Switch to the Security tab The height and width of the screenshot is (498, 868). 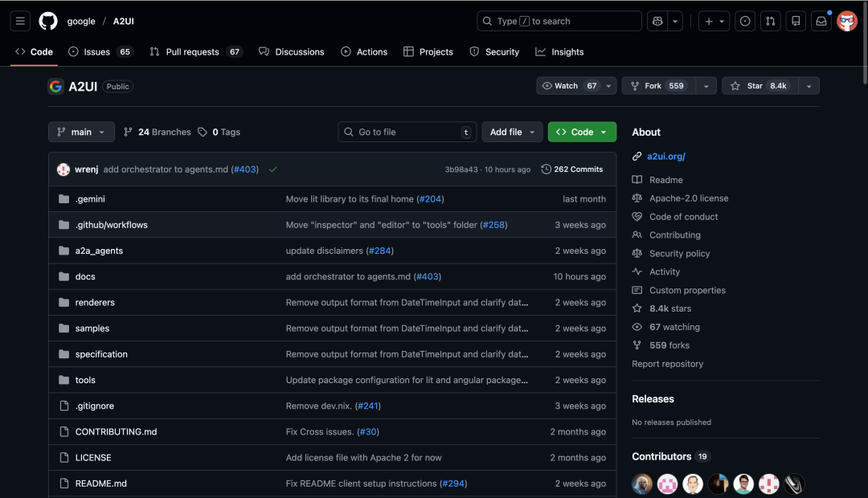click(x=495, y=51)
